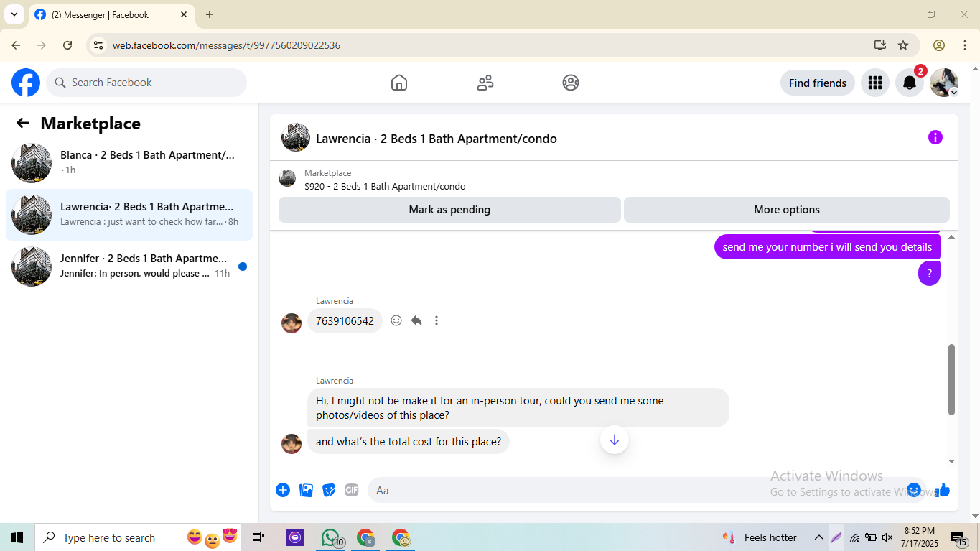The width and height of the screenshot is (980, 551).
Task: Open a new browser tab
Action: [x=210, y=14]
